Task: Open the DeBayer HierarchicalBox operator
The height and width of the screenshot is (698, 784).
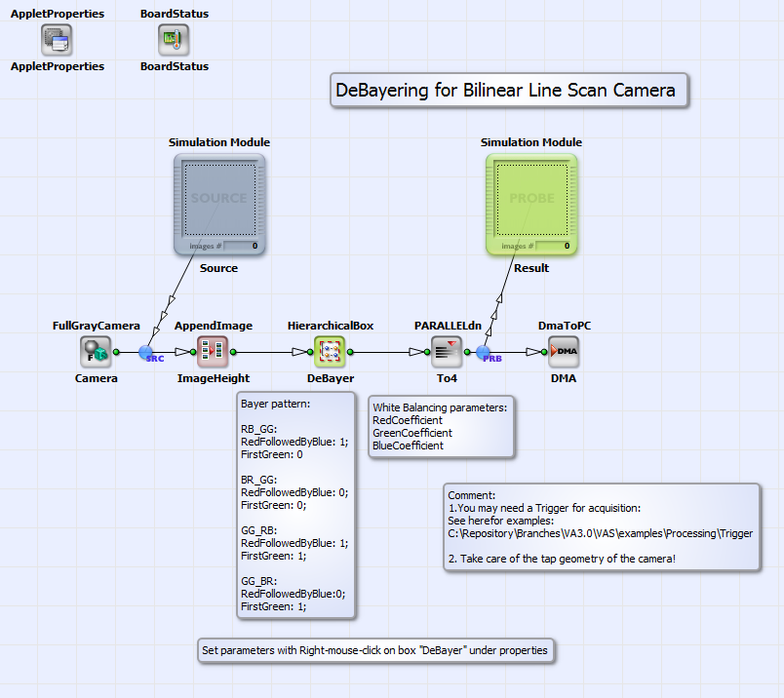Action: point(330,351)
